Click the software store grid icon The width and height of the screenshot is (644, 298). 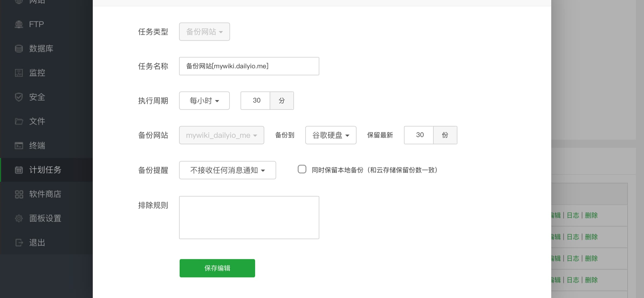(x=19, y=194)
